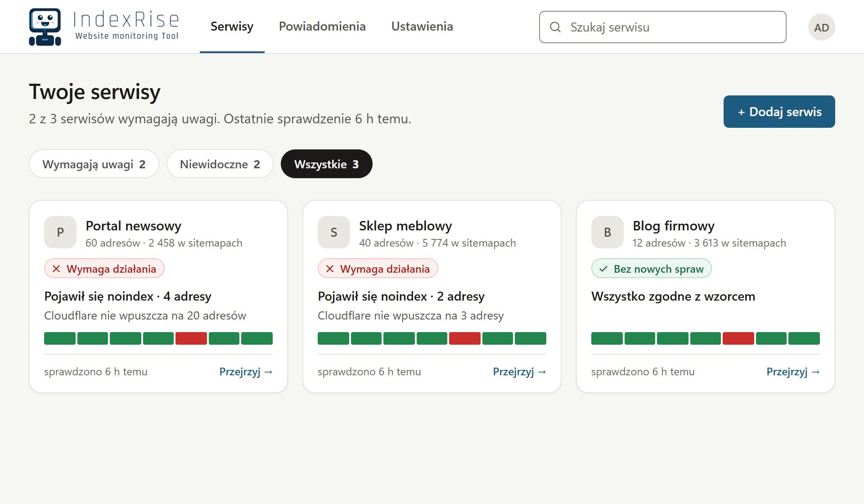This screenshot has height=504, width=864.
Task: Click Przejrzyj on Portal newsowy card
Action: (x=246, y=372)
